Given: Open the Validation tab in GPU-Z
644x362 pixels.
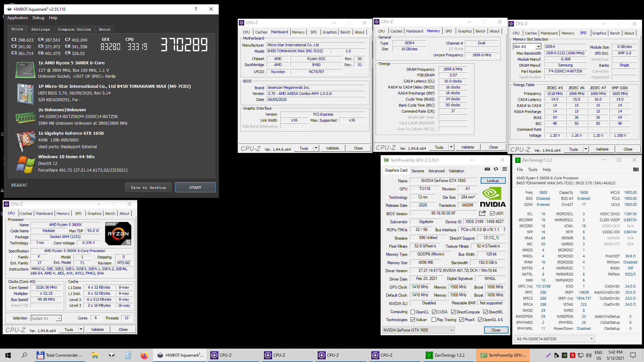Looking at the screenshot, I should pos(456,171).
